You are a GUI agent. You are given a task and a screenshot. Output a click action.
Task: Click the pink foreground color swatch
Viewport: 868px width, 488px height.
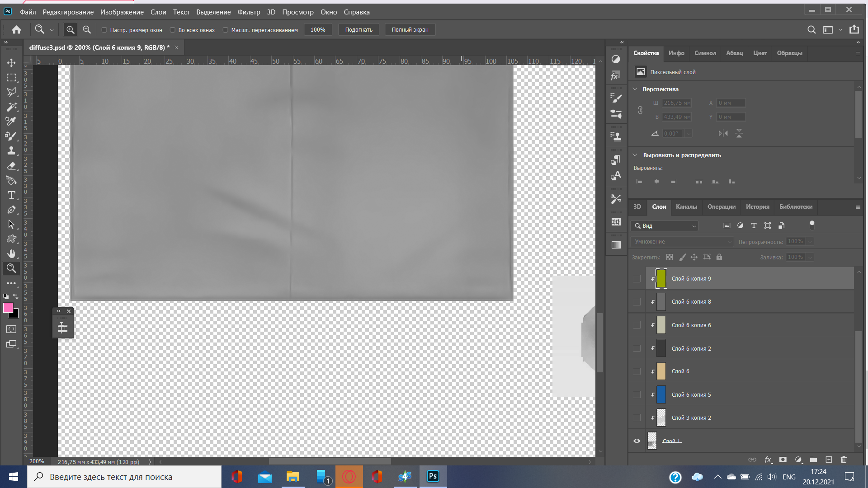point(8,308)
